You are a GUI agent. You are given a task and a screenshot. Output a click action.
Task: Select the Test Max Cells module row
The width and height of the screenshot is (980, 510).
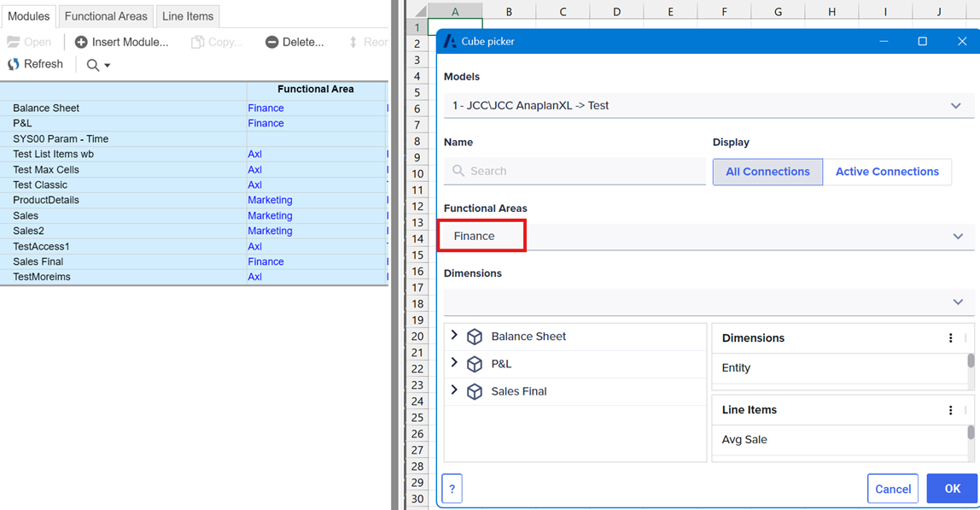[194, 170]
